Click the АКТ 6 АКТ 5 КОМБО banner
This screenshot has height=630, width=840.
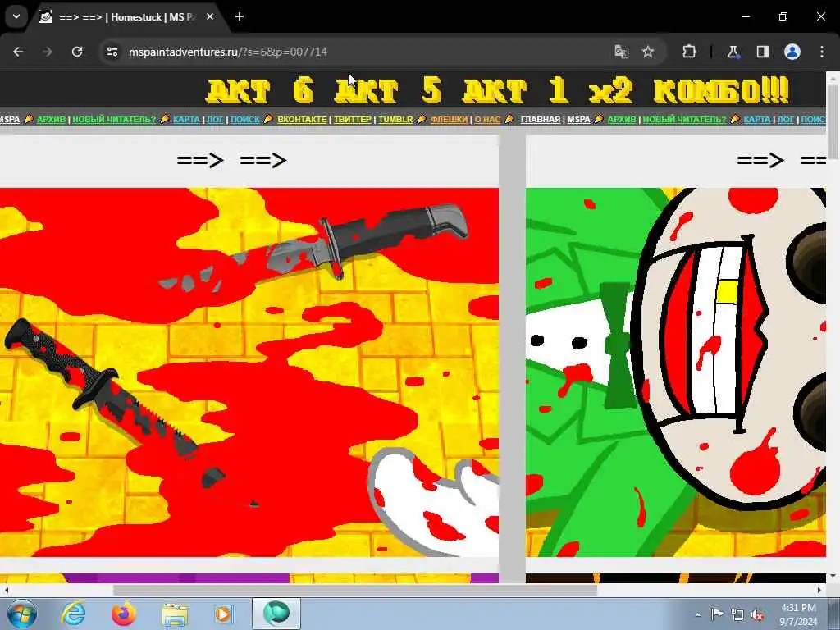(x=498, y=90)
